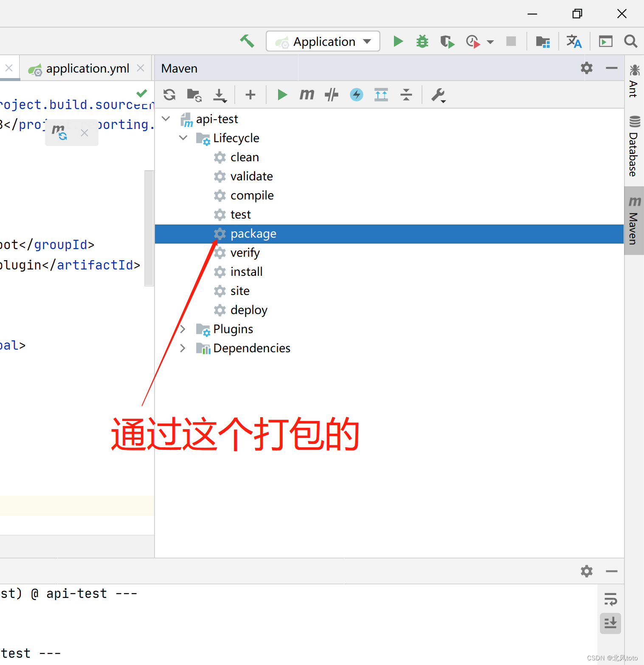
Task: Start debugging with the bug icon
Action: click(x=422, y=41)
